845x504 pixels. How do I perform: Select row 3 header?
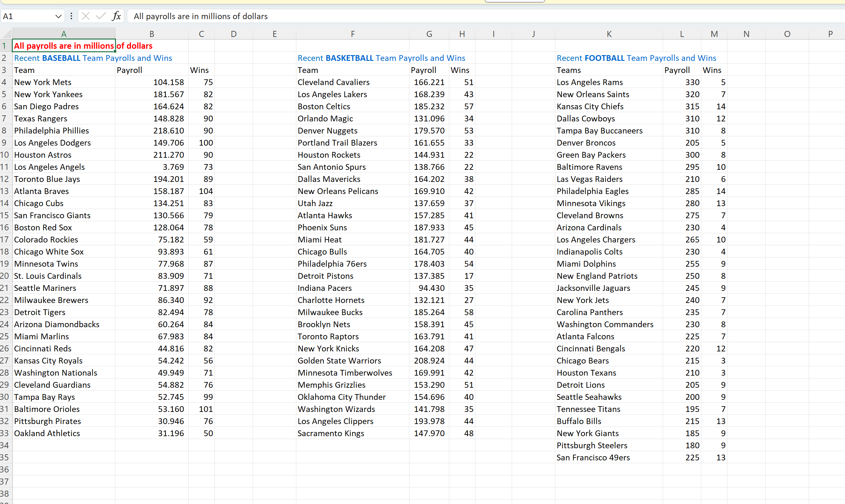[x=4, y=70]
